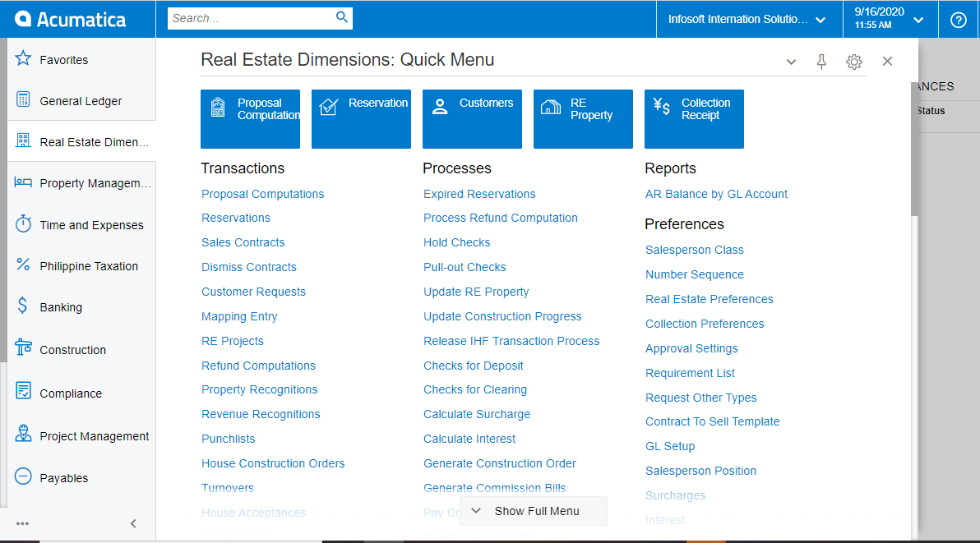Open Philippine Taxation percent icon
Viewport: 980px width, 543px height.
pos(23,265)
